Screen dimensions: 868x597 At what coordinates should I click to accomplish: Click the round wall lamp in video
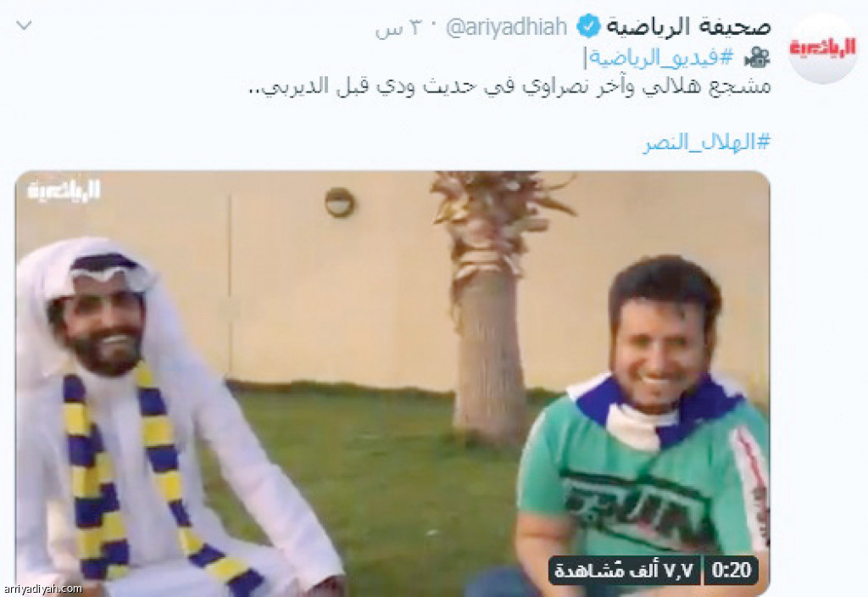(340, 202)
